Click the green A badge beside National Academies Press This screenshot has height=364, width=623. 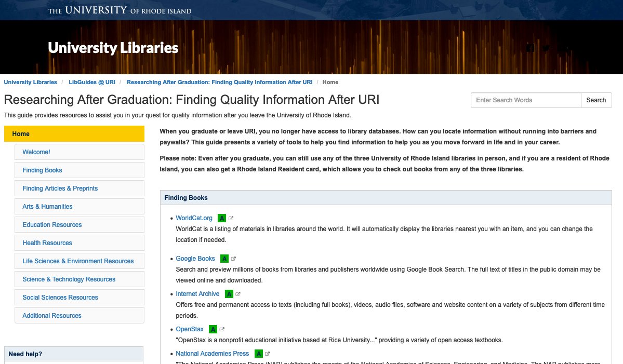click(x=259, y=354)
